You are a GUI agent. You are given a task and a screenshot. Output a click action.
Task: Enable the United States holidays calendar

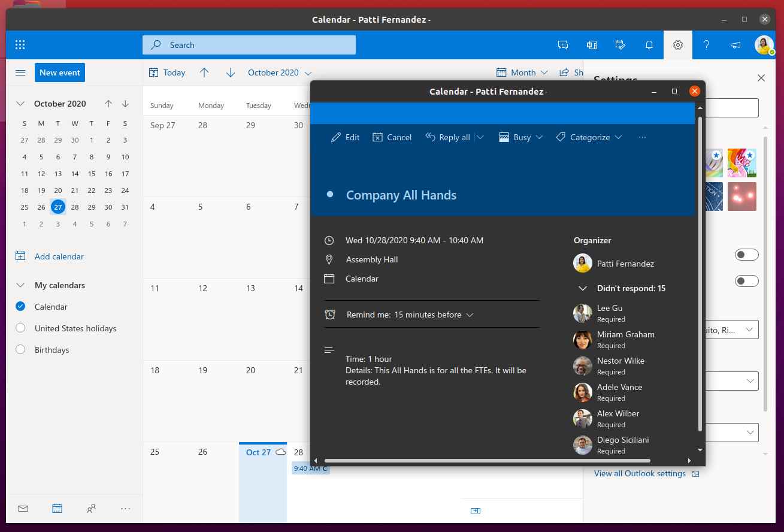[20, 328]
